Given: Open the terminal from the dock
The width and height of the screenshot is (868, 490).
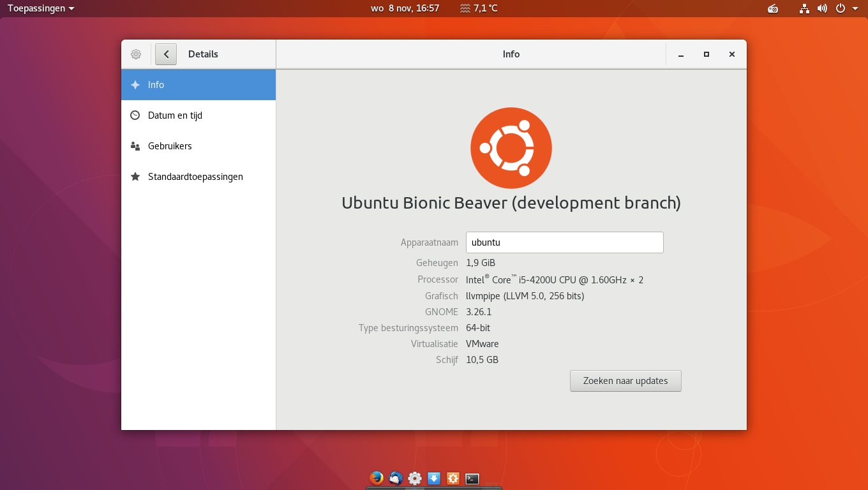Looking at the screenshot, I should coord(472,478).
